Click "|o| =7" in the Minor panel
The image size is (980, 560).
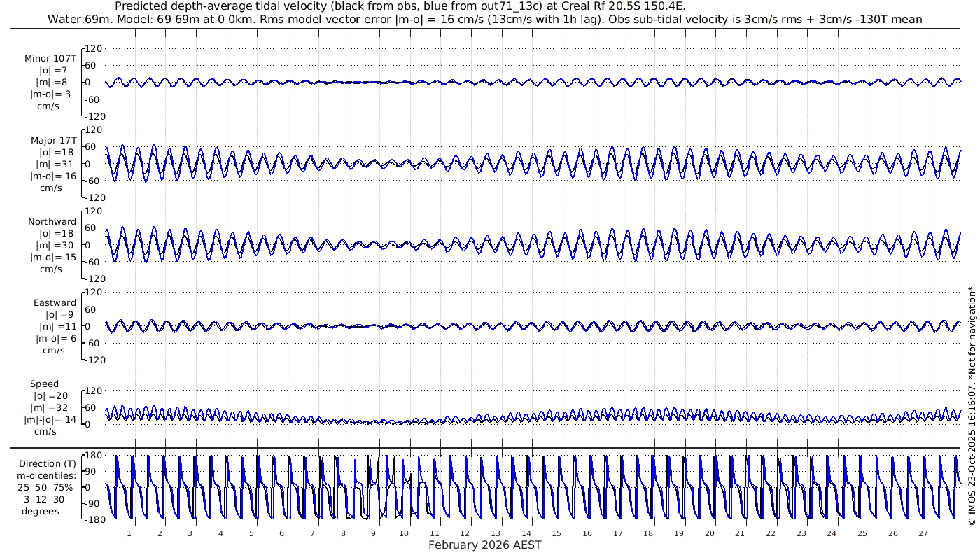pyautogui.click(x=53, y=71)
